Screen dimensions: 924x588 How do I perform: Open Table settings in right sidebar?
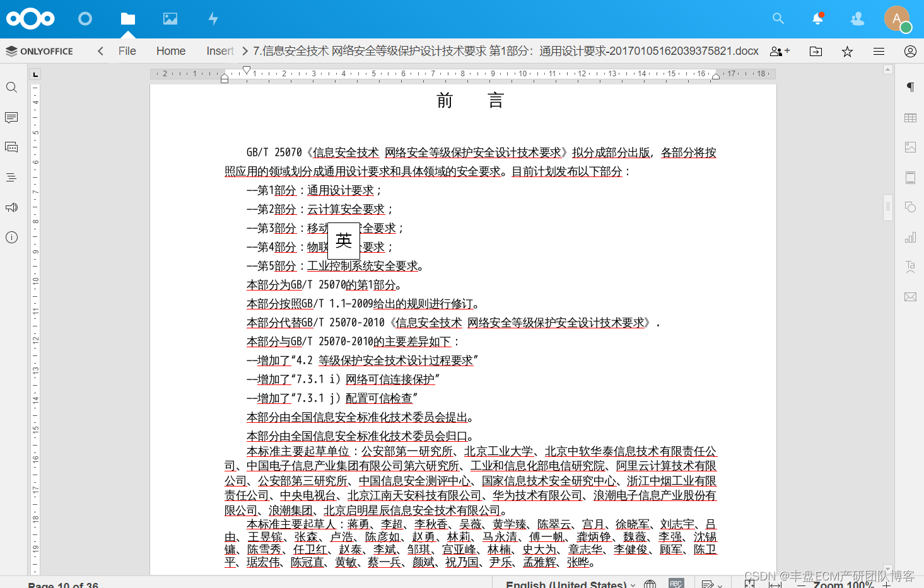tap(910, 118)
